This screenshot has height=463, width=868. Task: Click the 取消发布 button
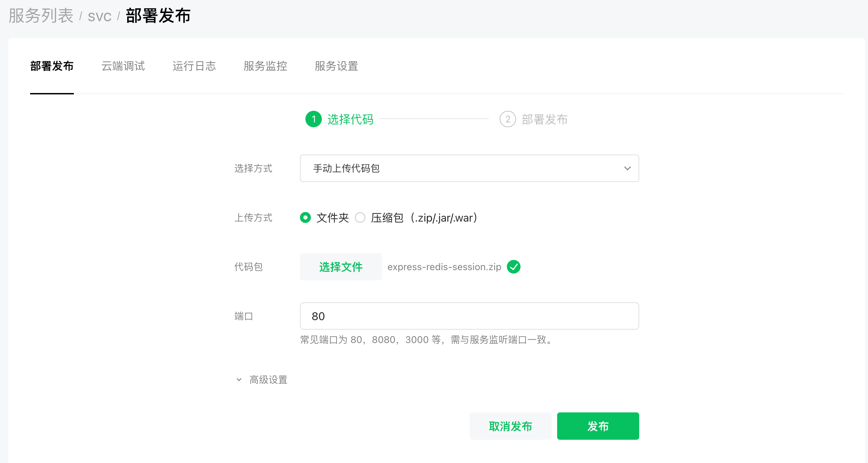tap(510, 426)
